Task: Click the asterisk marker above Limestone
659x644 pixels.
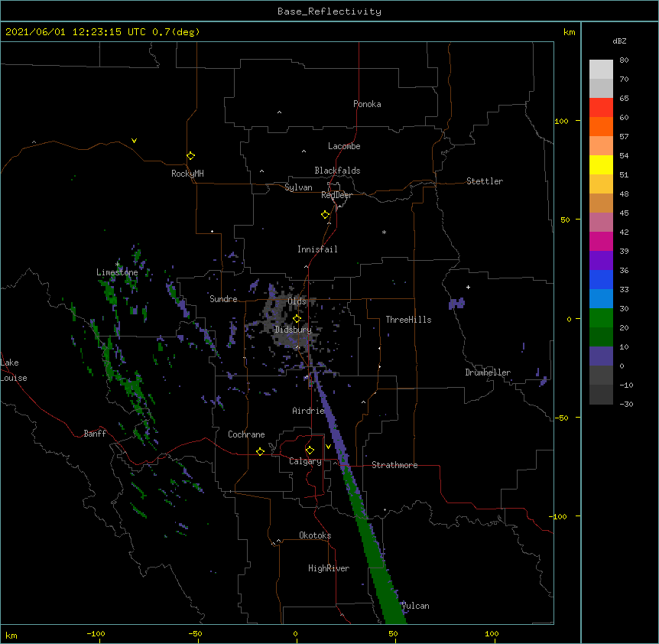Action: click(118, 264)
